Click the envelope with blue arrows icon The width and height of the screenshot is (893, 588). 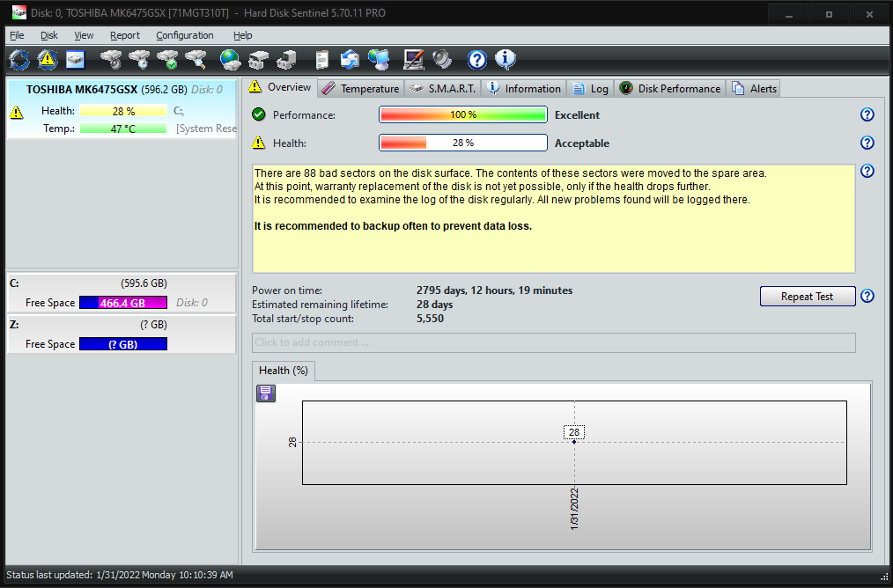tap(350, 60)
